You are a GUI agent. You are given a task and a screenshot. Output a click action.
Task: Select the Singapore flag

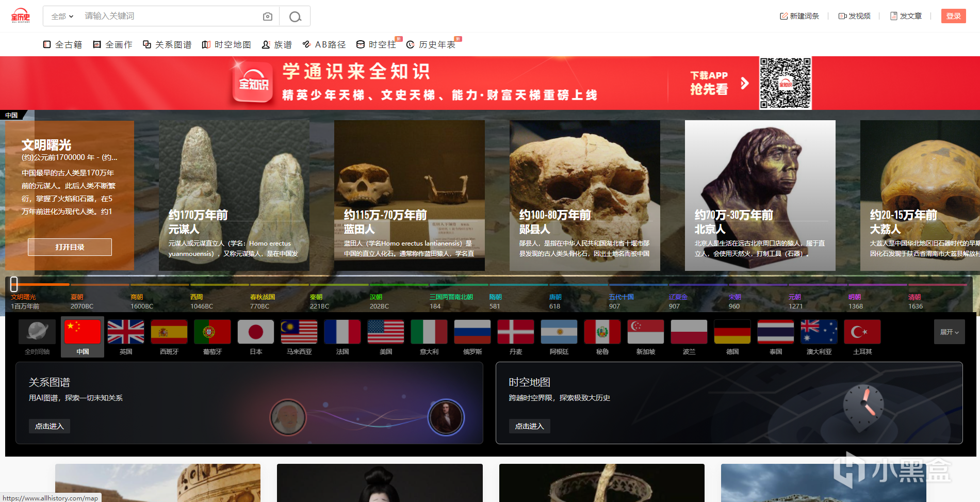tap(646, 332)
